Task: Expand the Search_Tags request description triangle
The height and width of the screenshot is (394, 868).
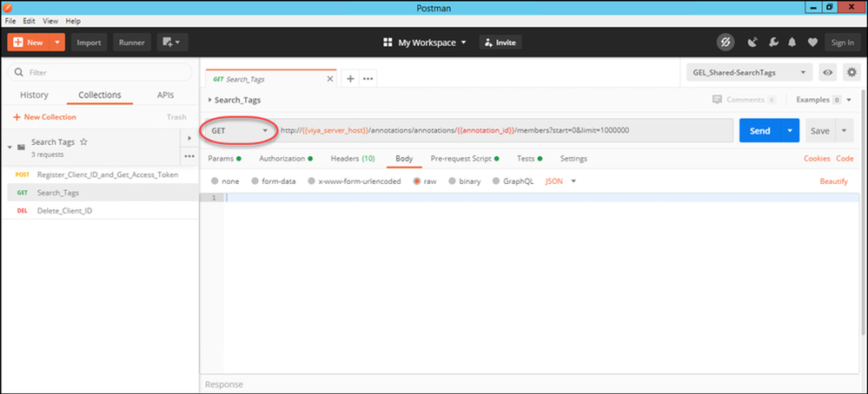Action: point(209,100)
